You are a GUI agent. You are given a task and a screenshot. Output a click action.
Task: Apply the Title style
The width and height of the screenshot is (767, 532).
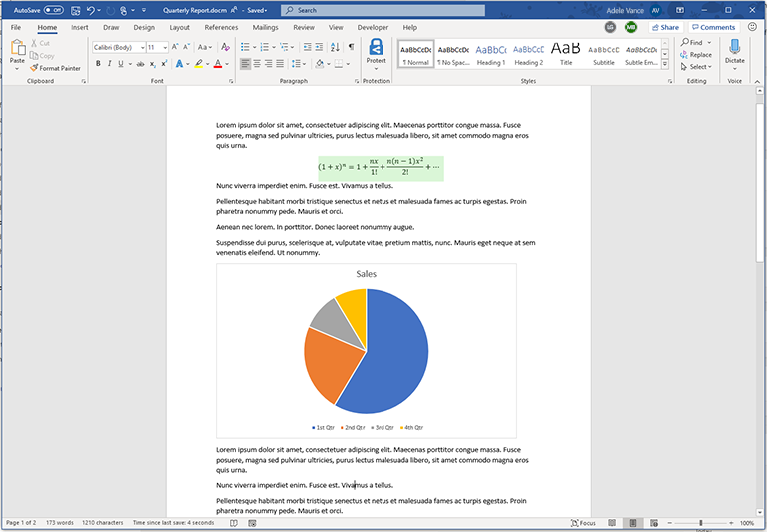point(566,54)
